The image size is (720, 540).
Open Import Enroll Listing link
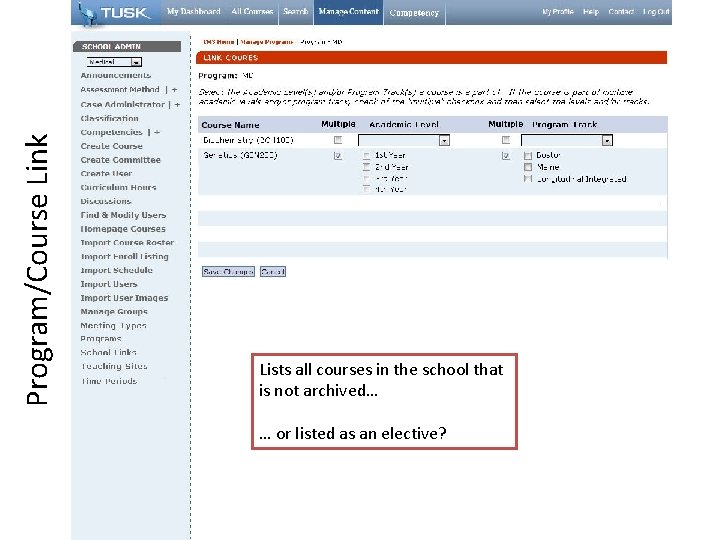click(124, 256)
